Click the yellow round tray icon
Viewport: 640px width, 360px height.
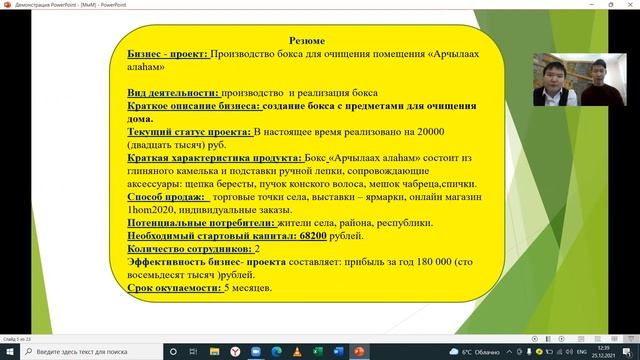point(539,352)
